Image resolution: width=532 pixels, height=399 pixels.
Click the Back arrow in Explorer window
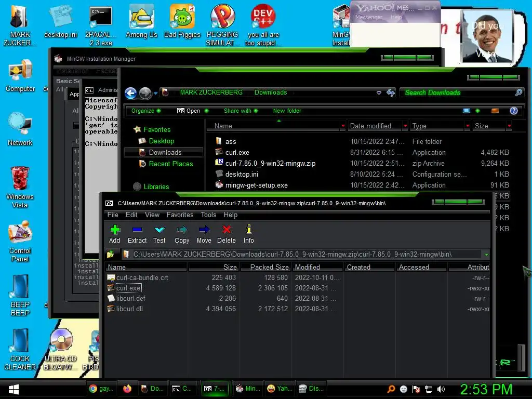click(x=130, y=93)
